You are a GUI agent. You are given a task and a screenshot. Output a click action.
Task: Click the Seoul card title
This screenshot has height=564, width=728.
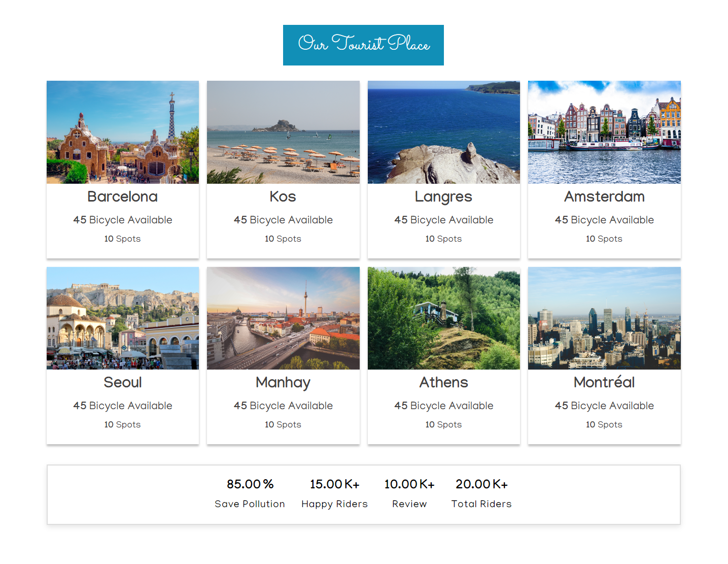(123, 382)
